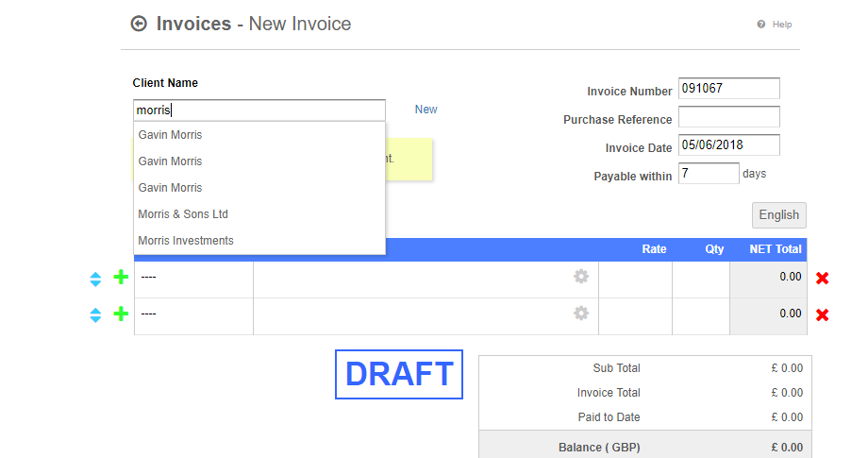Click reorder arrows on first line row
The width and height of the screenshot is (868, 458).
tap(95, 279)
